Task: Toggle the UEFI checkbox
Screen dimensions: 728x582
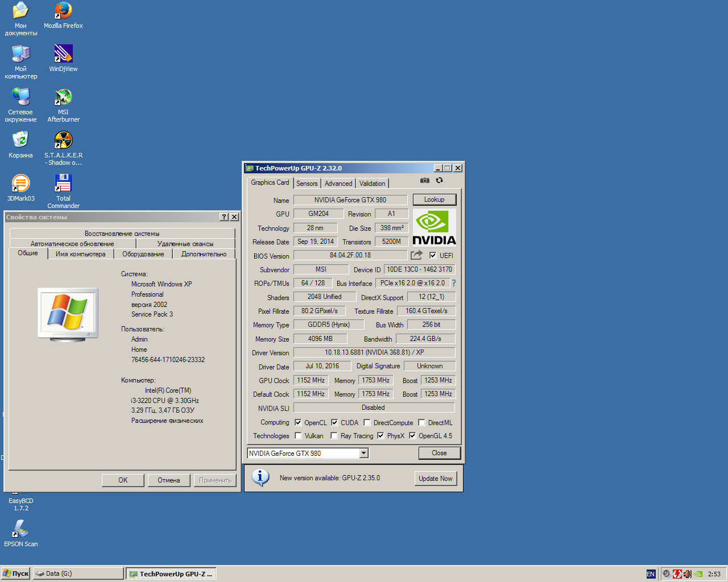Action: point(433,255)
